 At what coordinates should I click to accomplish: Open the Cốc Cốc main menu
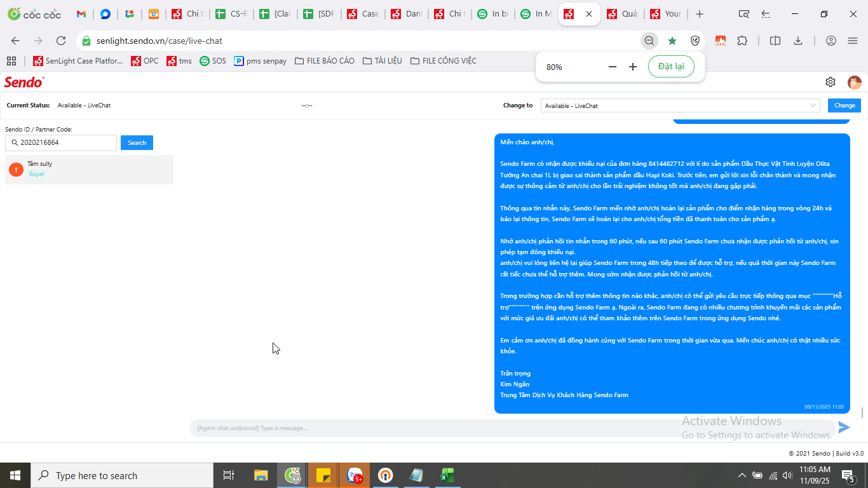click(x=853, y=41)
